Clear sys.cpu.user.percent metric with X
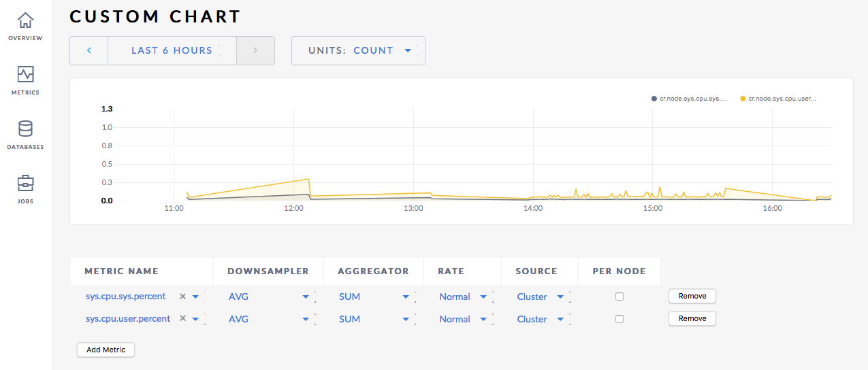Image resolution: width=868 pixels, height=370 pixels. (x=182, y=319)
